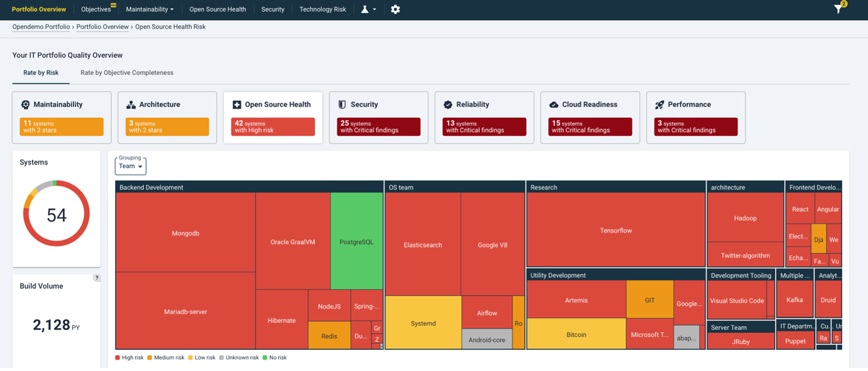Click 3 systems with 2 stars badge
This screenshot has height=371, width=868.
(167, 127)
